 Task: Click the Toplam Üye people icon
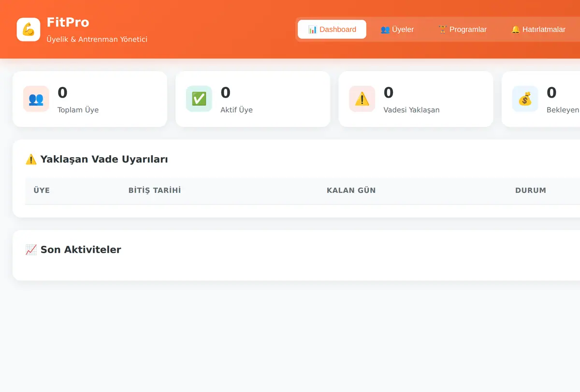point(36,99)
